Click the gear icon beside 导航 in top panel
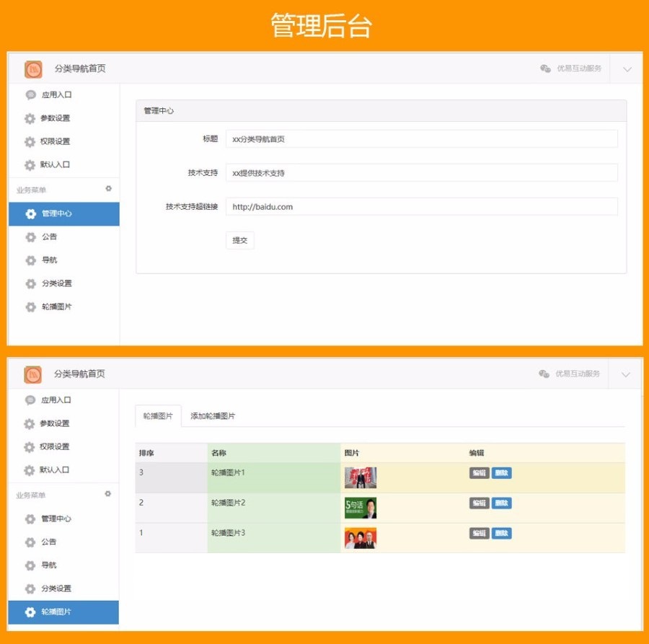649x644 pixels. (x=30, y=260)
